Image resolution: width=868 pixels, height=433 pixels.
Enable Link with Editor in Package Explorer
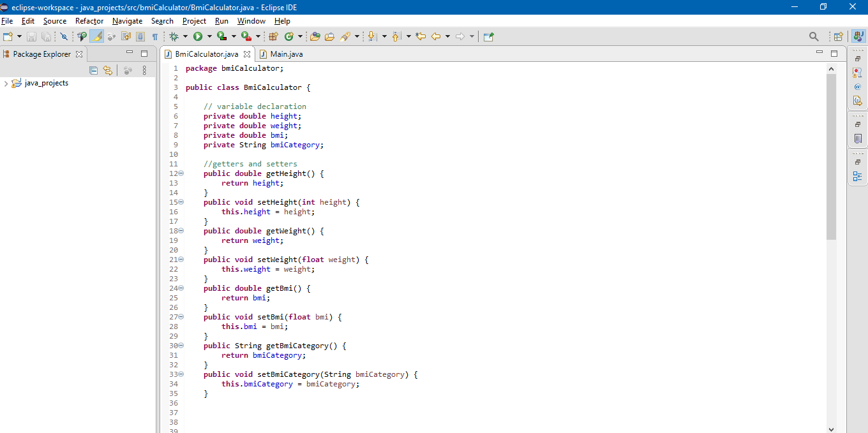click(108, 70)
